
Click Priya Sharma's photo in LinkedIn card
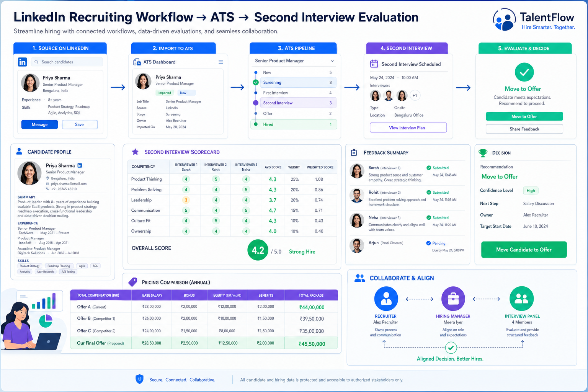click(x=30, y=83)
